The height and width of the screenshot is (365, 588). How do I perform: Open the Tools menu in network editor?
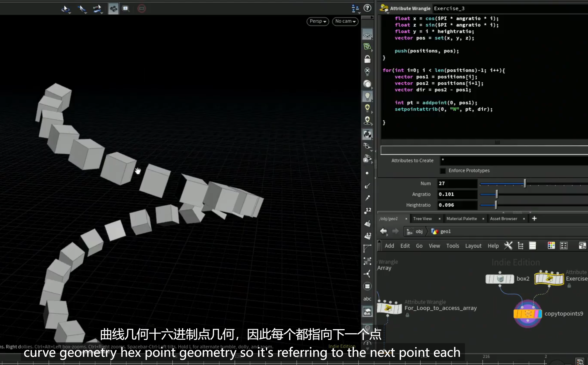point(452,246)
